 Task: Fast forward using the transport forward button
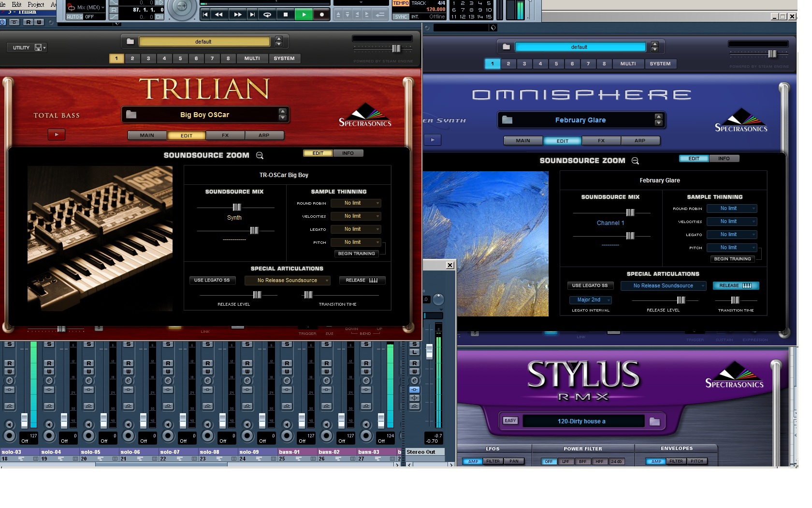pyautogui.click(x=238, y=15)
